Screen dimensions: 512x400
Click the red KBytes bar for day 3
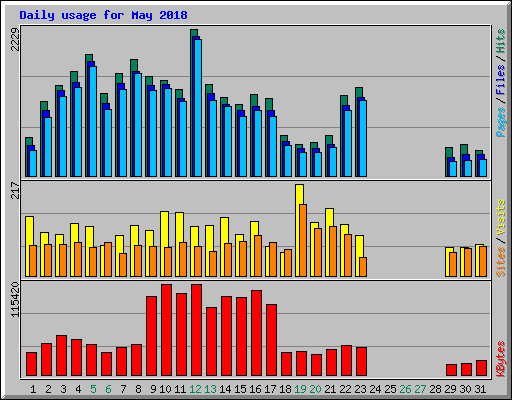tap(61, 356)
